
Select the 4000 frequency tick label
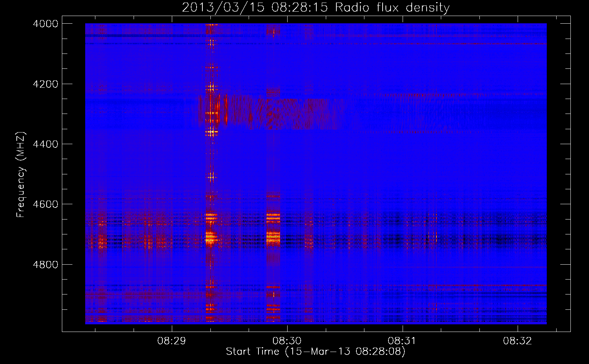[46, 24]
